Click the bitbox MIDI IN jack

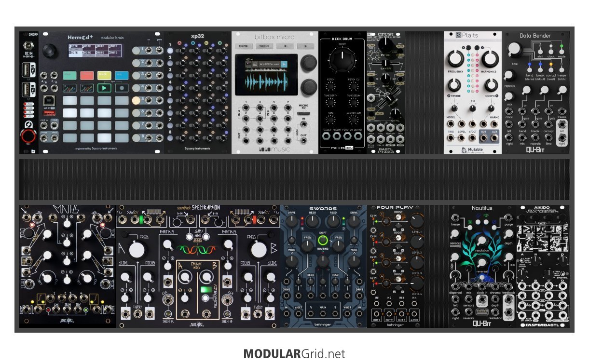click(x=303, y=124)
